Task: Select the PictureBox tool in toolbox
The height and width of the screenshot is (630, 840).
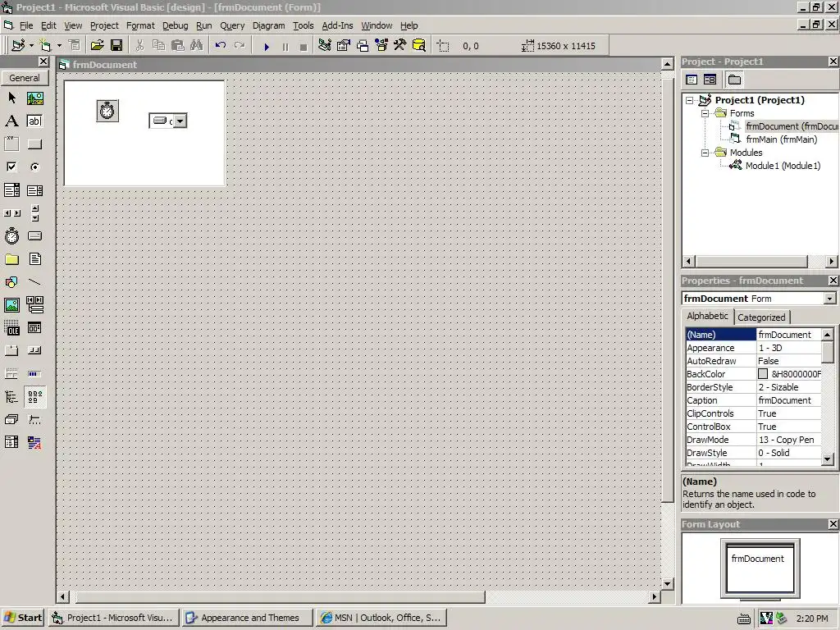Action: [x=34, y=98]
